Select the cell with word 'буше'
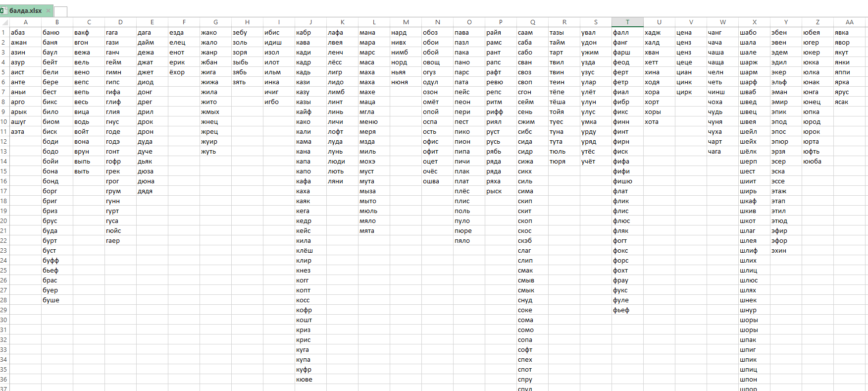This screenshot has height=391, width=868. (56, 300)
